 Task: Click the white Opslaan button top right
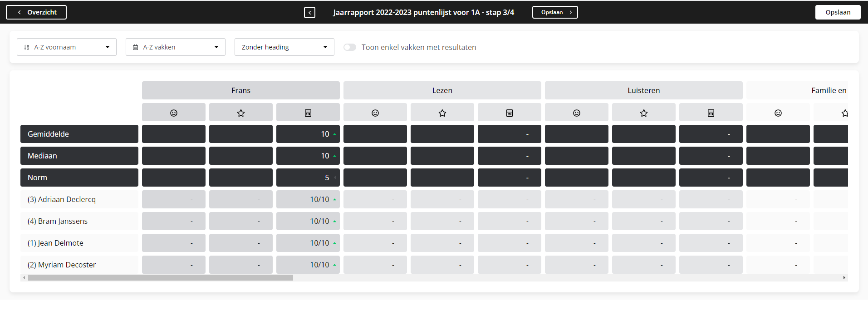coord(838,12)
